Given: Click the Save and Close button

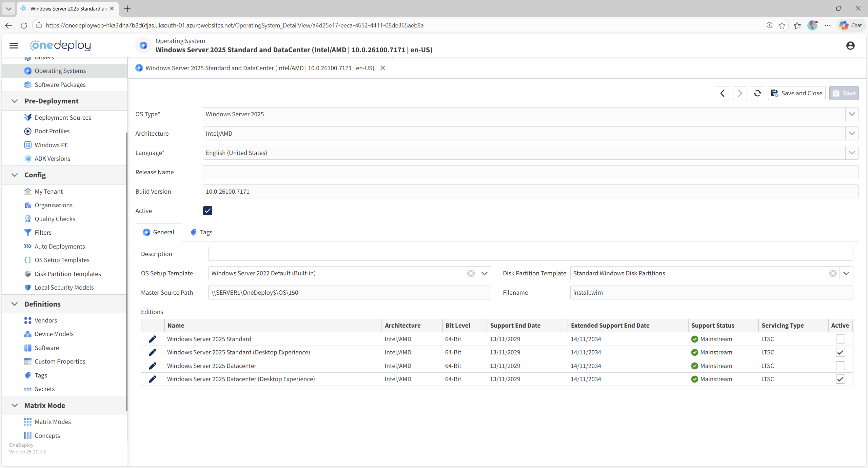Looking at the screenshot, I should [x=796, y=93].
